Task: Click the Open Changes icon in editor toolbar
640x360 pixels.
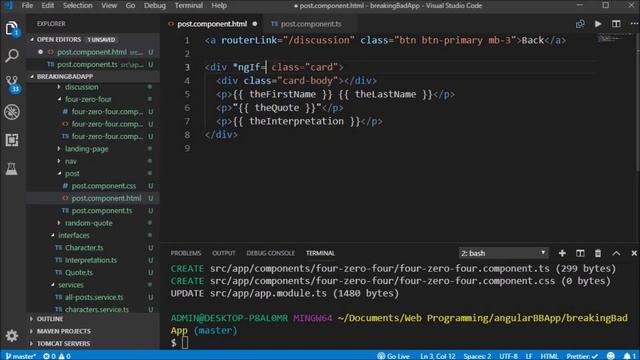Action: click(580, 24)
